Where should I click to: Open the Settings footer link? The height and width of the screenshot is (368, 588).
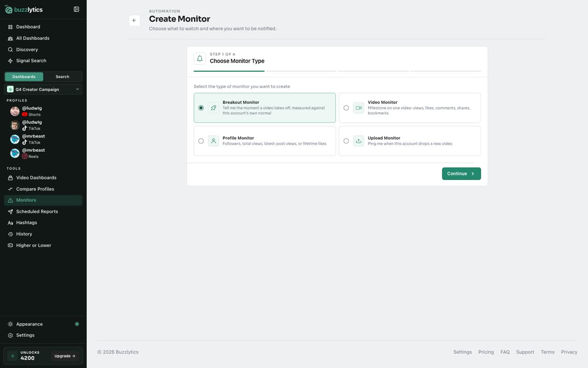(463, 352)
